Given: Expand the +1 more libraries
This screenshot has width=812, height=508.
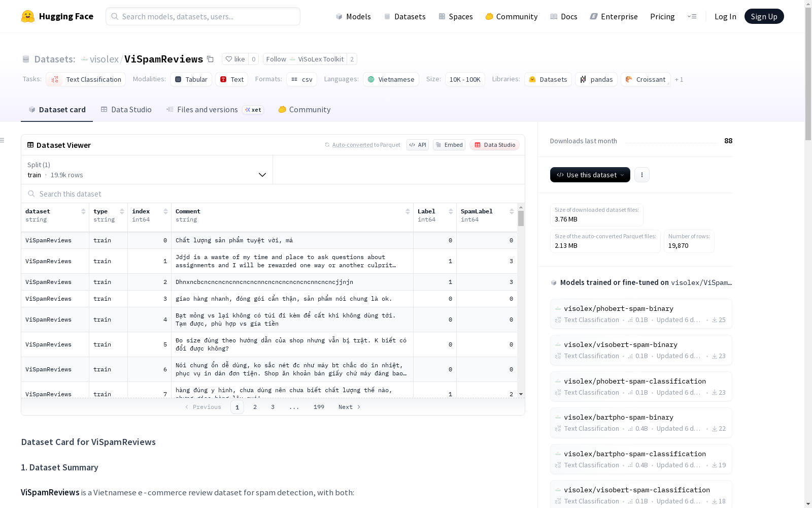Looking at the screenshot, I should tap(679, 79).
